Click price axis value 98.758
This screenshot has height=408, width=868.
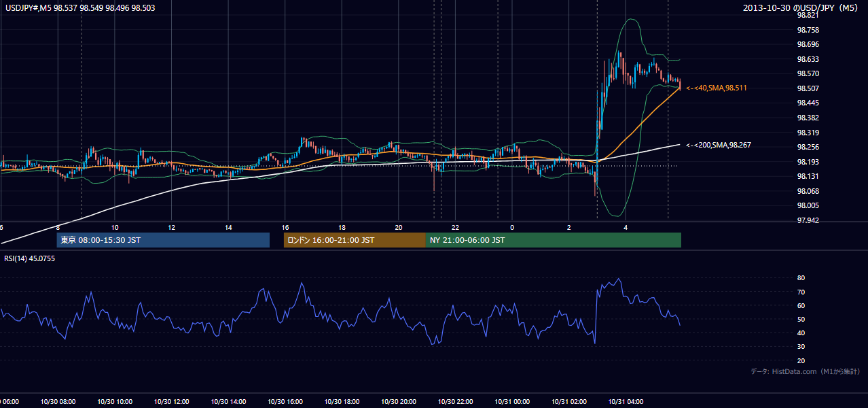[x=808, y=30]
